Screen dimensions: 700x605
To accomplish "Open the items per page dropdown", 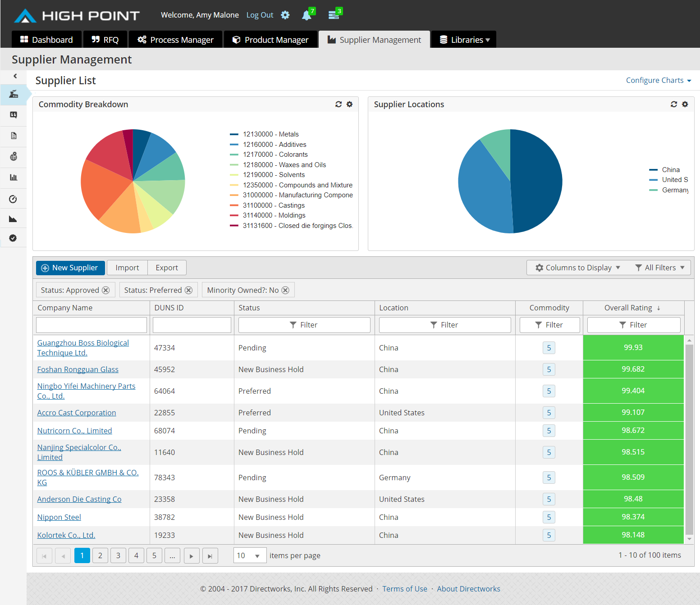I will pyautogui.click(x=250, y=555).
